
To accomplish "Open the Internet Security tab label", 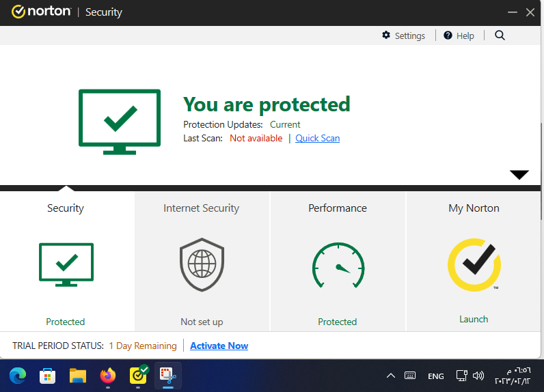I will tap(201, 208).
